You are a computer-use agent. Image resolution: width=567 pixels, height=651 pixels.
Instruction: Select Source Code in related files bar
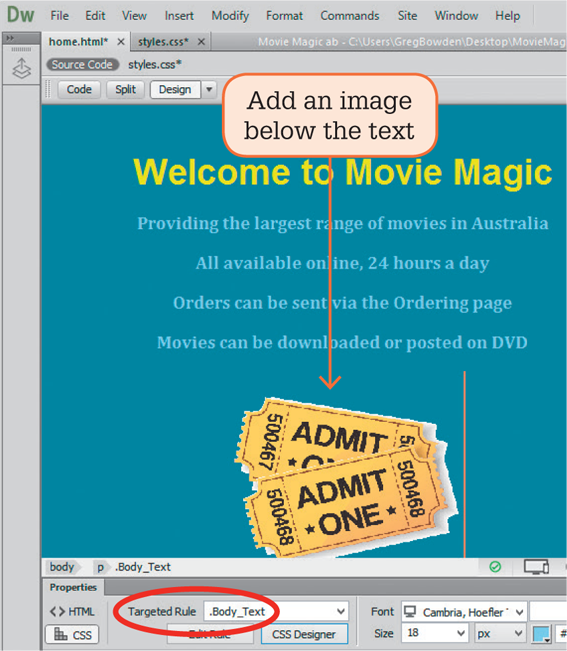[82, 65]
